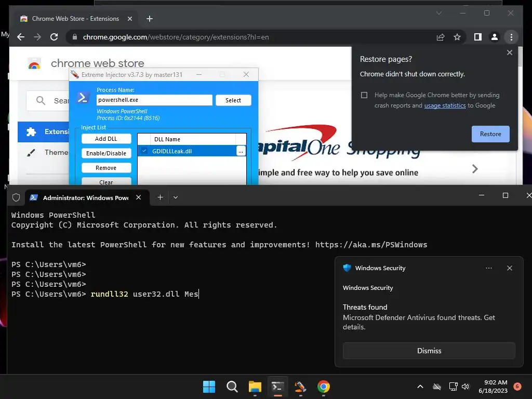This screenshot has height=399, width=532.
Task: Open File Explorer from taskbar
Action: click(x=255, y=387)
